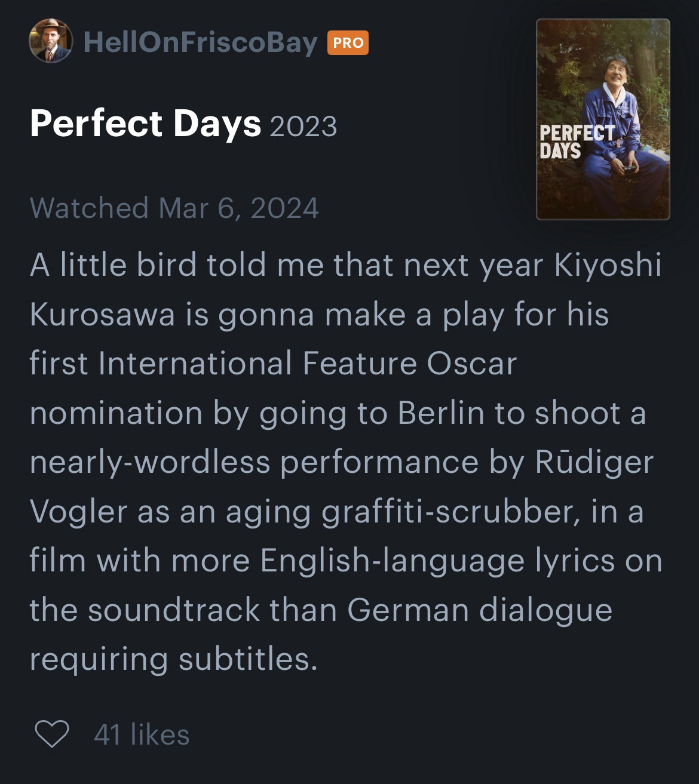This screenshot has height=784, width=699.
Task: Click the word Kurosawa in the review
Action: click(102, 315)
